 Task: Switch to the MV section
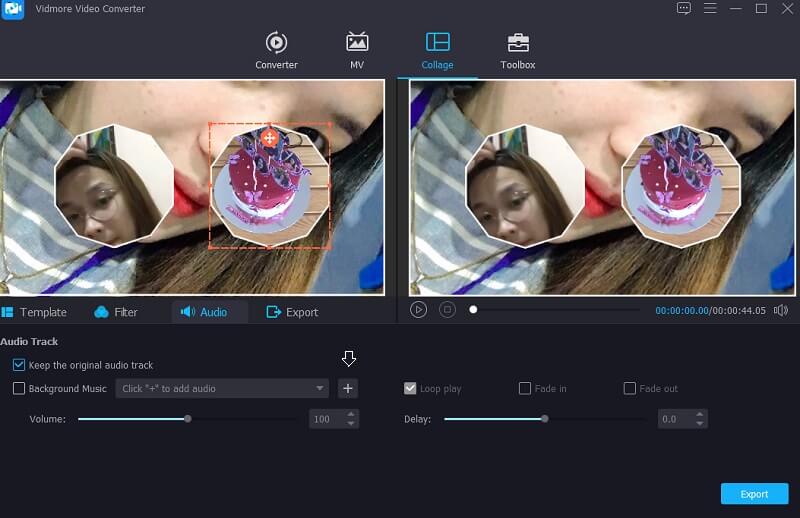[x=356, y=50]
